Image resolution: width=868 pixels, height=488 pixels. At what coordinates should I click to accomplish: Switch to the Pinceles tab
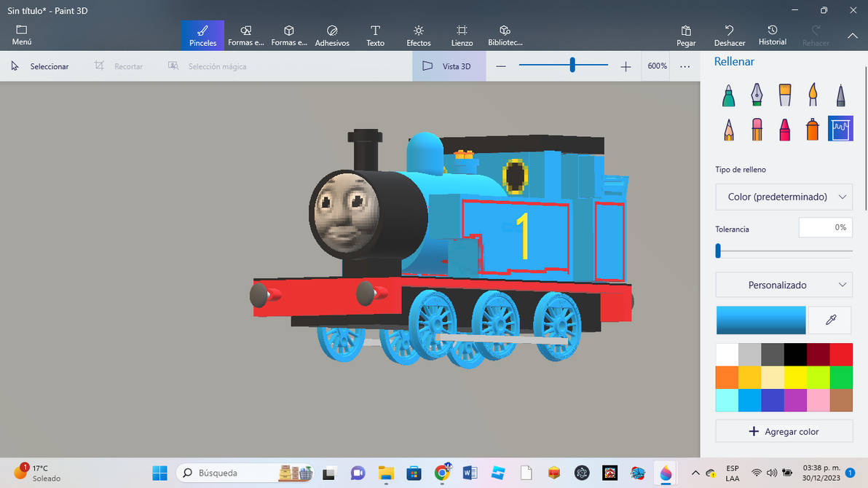(202, 36)
